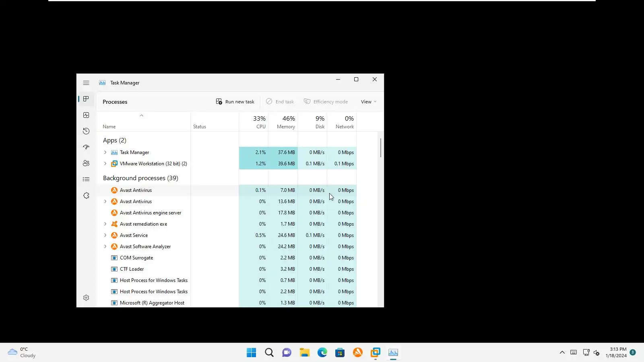This screenshot has width=644, height=362.
Task: Click the muted volume tray icon
Action: click(x=597, y=353)
